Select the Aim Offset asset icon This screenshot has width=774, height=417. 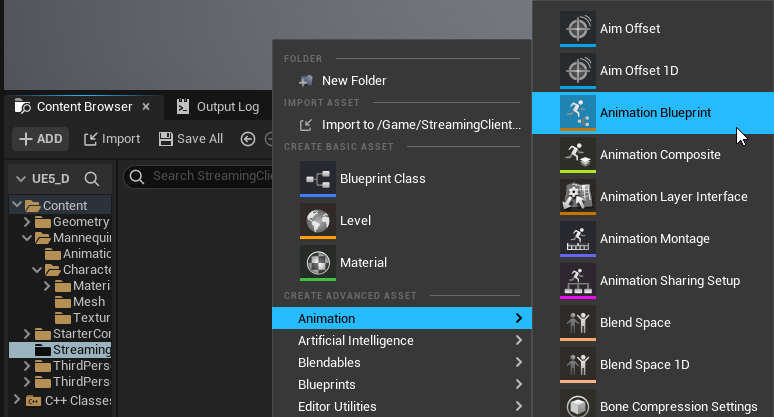(x=577, y=27)
